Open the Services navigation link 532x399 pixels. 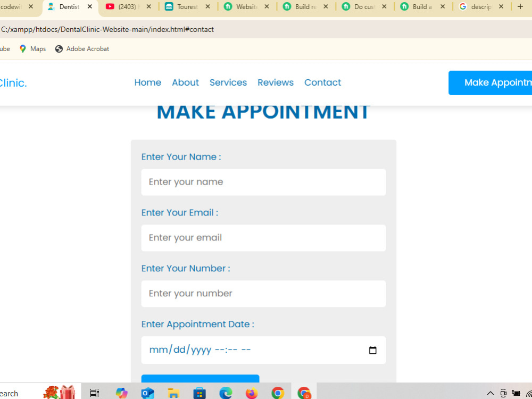[228, 82]
